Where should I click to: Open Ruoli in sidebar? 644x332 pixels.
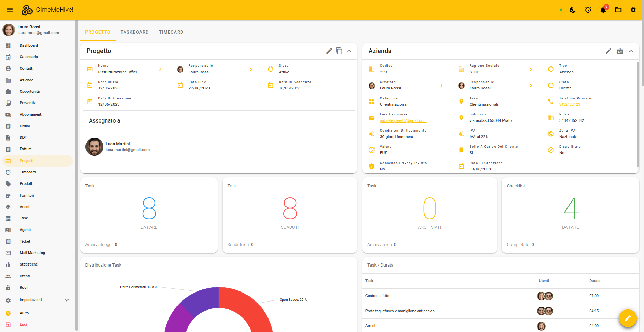(38, 287)
